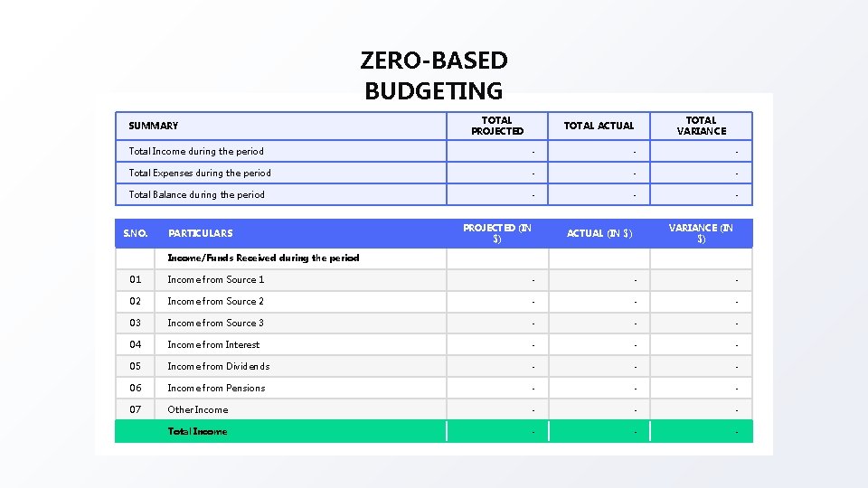
Task: Click variance value for Income from Pensions
Action: 702,388
